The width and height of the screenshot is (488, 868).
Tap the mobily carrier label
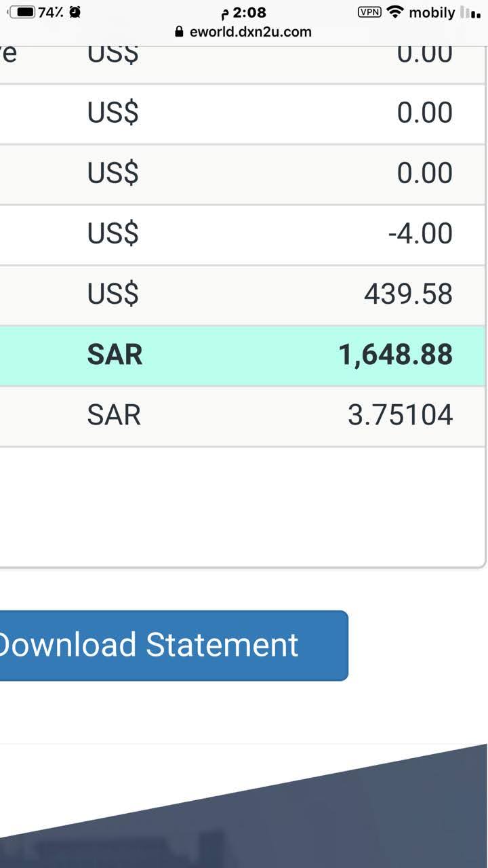click(x=432, y=12)
